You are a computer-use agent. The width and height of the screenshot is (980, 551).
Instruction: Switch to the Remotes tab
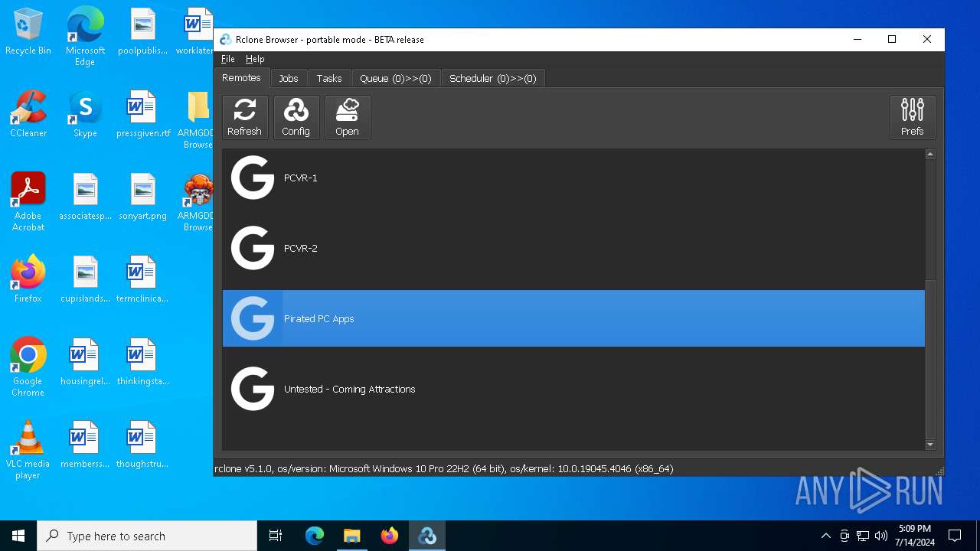pos(241,77)
